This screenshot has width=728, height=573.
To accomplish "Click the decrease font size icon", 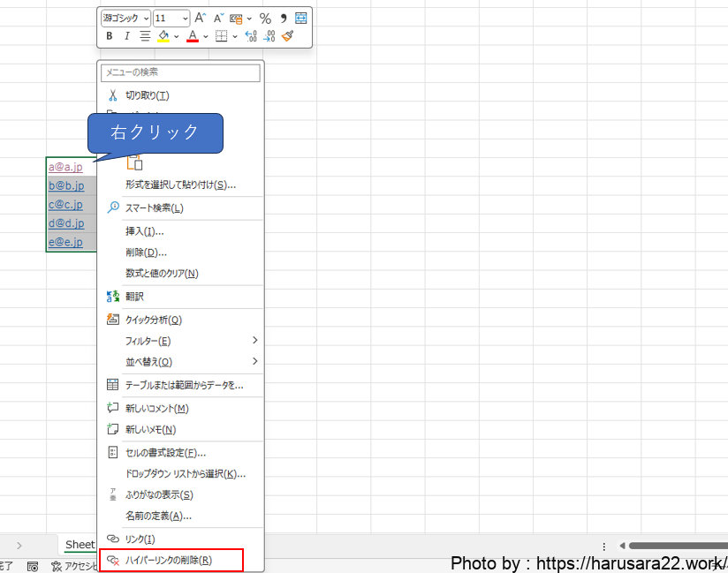I will tap(218, 18).
